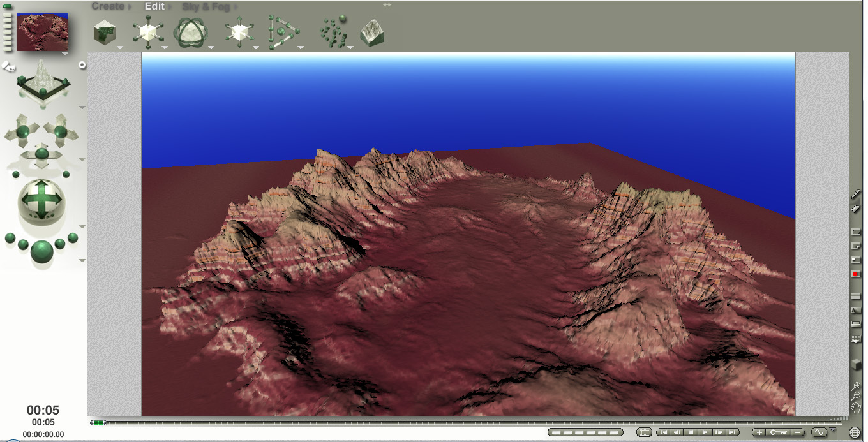The width and height of the screenshot is (868, 442).
Task: Click the green top memory dot
Action: 8,7
